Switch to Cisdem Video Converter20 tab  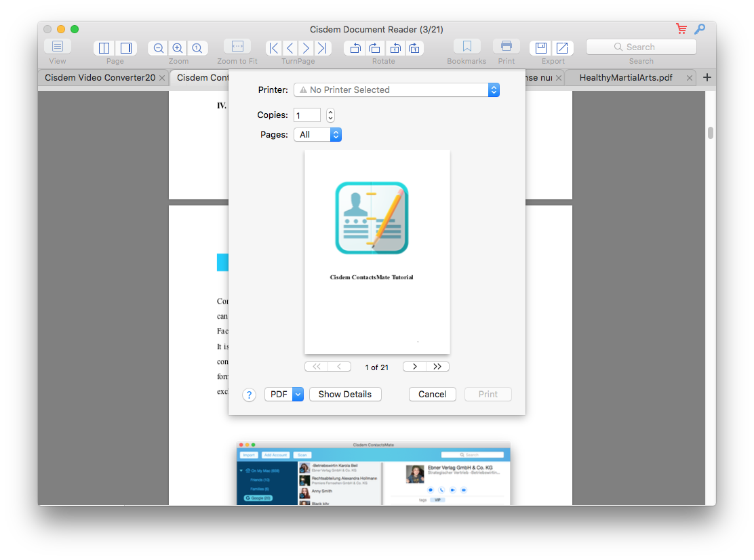[100, 78]
